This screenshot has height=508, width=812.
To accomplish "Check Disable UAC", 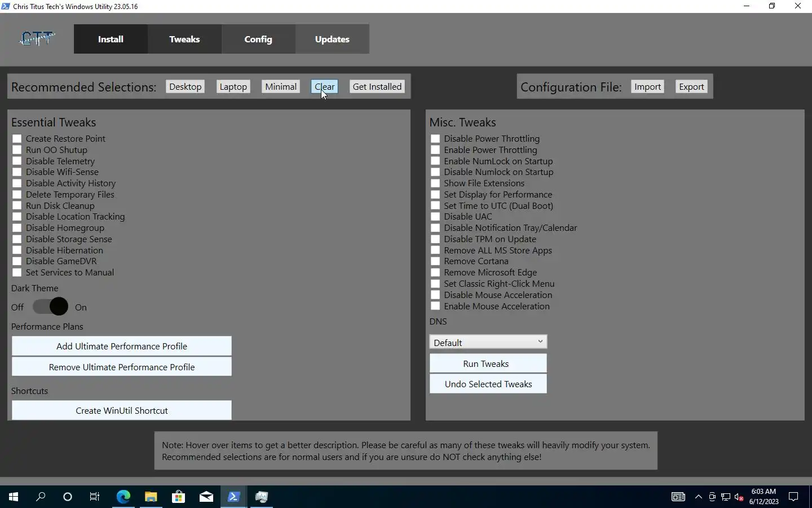I will click(x=435, y=216).
